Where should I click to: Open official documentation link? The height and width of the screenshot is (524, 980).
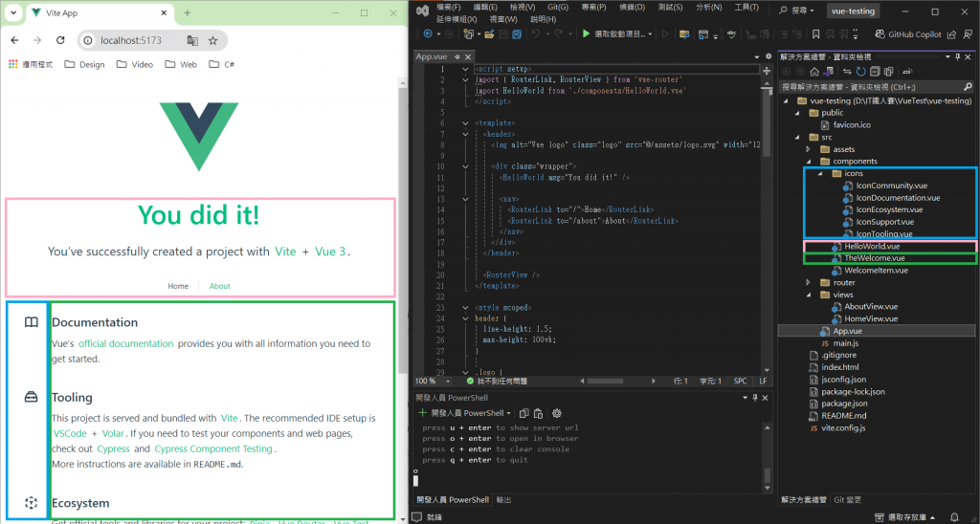click(x=125, y=343)
